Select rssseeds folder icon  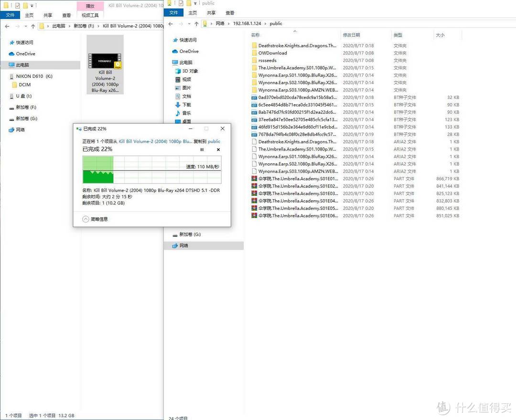[254, 61]
